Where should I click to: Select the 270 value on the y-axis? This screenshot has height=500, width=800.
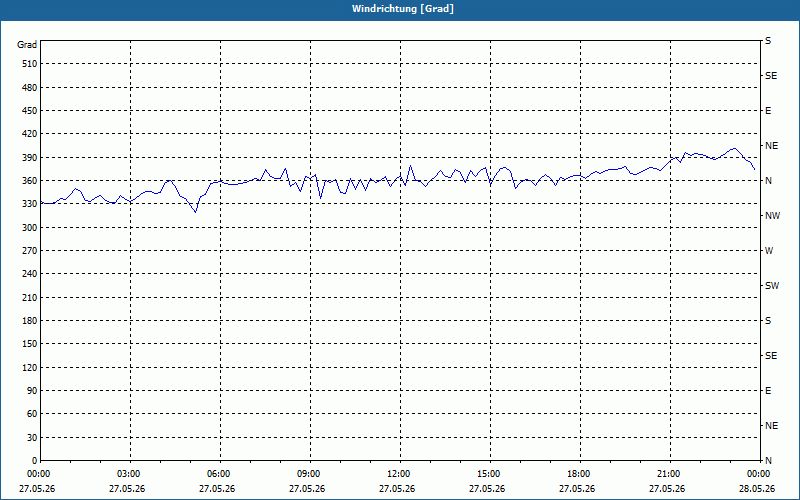point(30,251)
